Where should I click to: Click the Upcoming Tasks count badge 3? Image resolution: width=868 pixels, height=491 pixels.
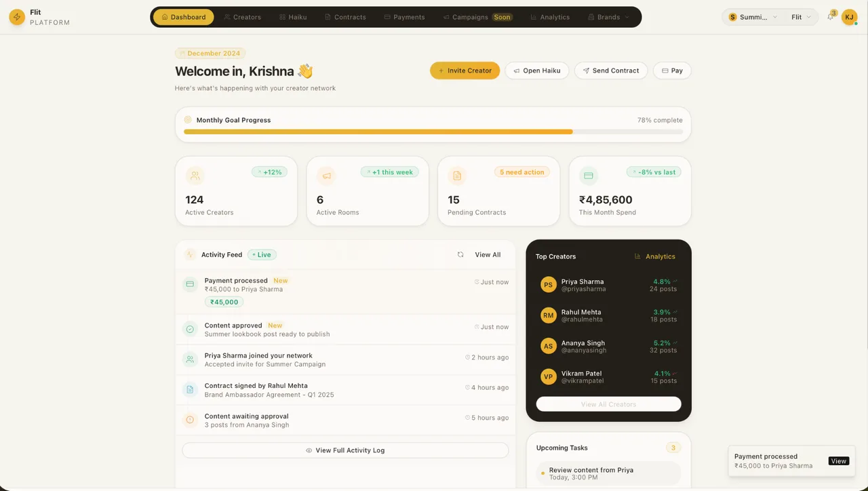pos(673,448)
